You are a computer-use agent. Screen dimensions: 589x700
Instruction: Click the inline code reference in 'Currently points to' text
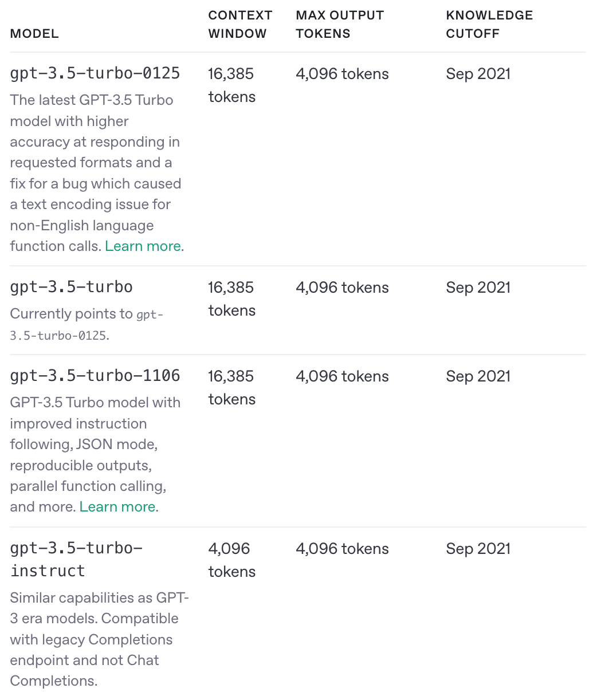tap(86, 325)
